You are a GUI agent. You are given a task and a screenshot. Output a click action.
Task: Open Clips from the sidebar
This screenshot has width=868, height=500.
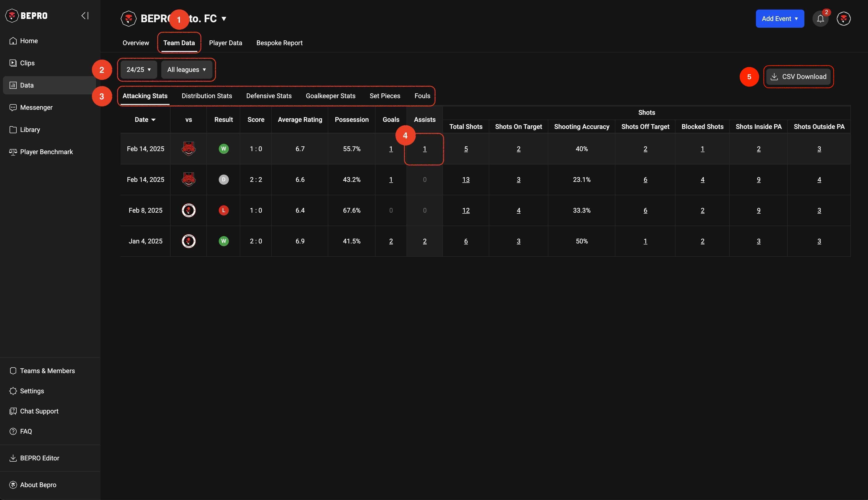27,63
